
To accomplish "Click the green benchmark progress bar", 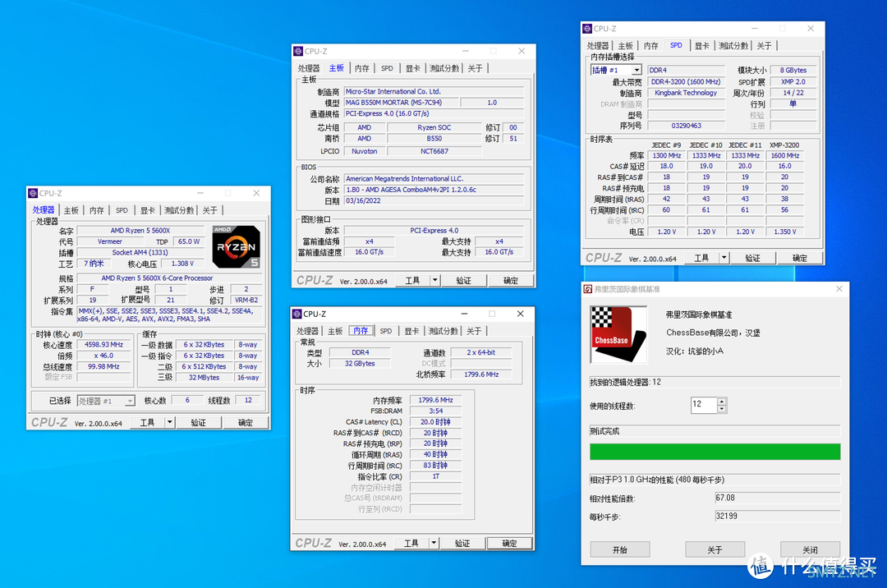I will (715, 452).
